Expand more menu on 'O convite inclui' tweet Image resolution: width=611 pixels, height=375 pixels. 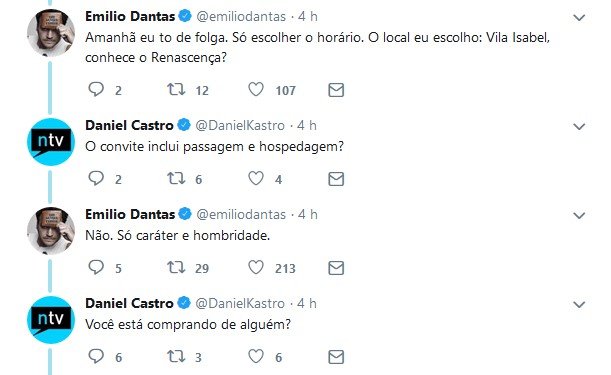point(579,127)
